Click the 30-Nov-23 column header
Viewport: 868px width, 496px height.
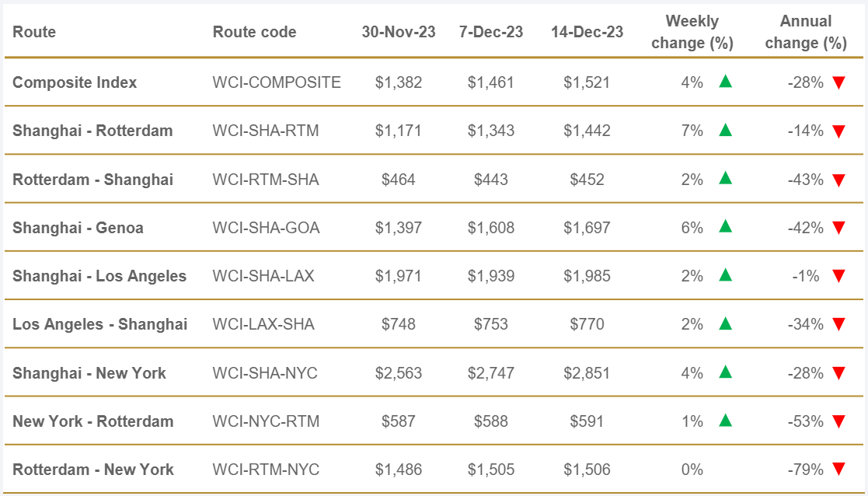[x=399, y=32]
